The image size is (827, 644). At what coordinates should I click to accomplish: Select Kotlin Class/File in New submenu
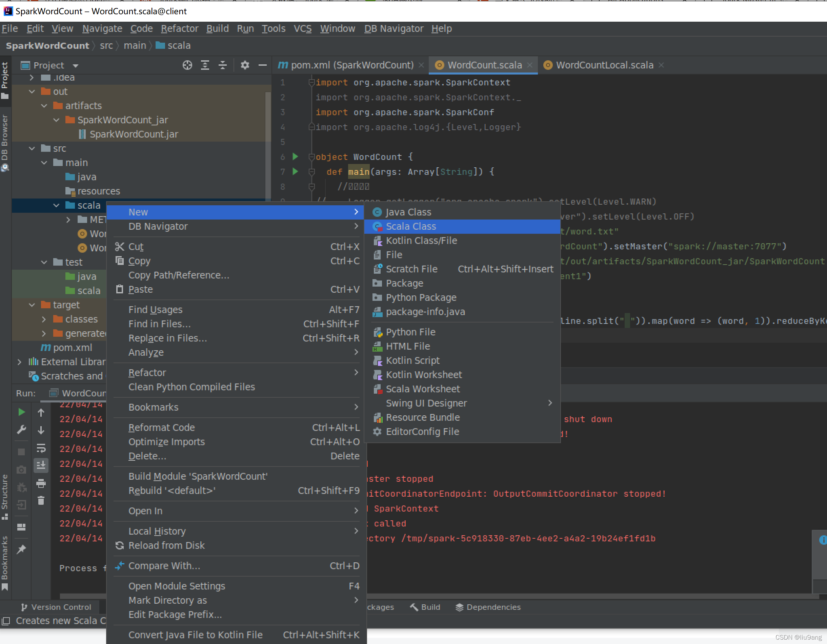click(x=462, y=241)
